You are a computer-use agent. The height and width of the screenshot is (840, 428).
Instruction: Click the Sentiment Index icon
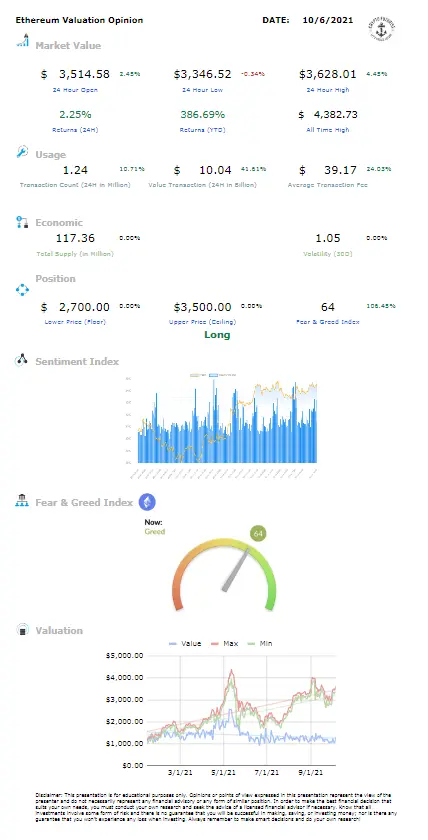21,359
